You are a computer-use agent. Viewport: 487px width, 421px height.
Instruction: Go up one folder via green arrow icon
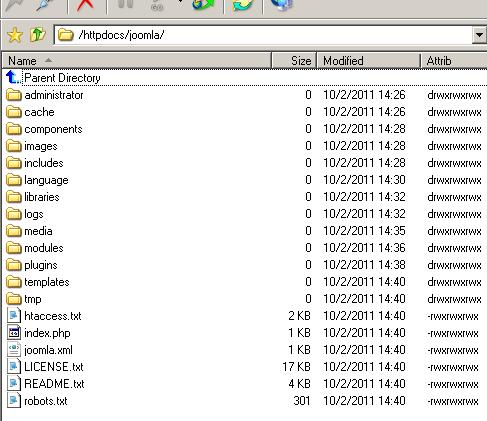(x=37, y=35)
